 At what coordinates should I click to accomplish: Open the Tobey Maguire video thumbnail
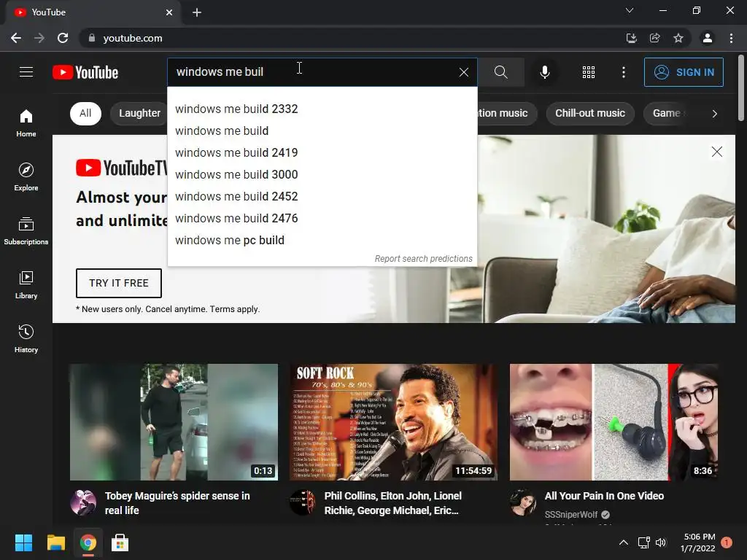pos(174,422)
